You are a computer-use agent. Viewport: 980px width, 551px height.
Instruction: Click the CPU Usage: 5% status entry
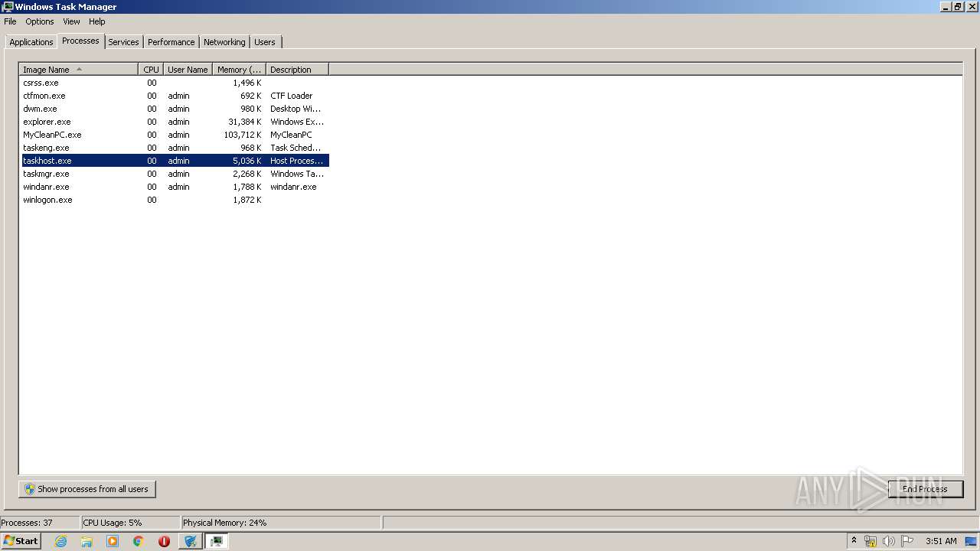(x=129, y=523)
